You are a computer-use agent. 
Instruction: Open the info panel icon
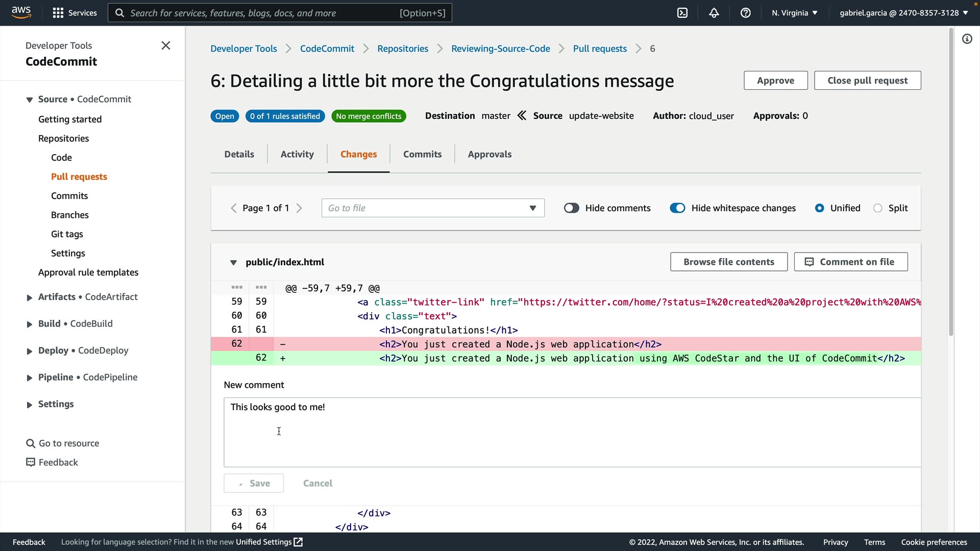tap(967, 39)
